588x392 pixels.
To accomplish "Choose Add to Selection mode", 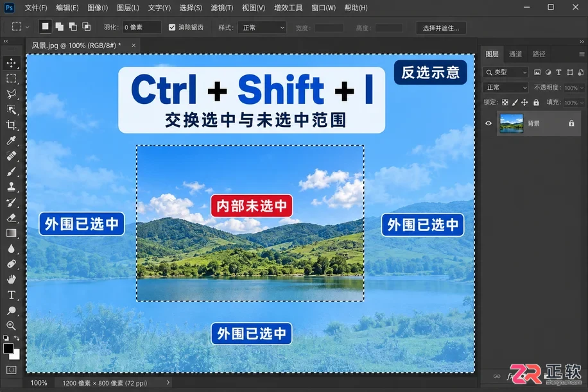I will tap(59, 26).
